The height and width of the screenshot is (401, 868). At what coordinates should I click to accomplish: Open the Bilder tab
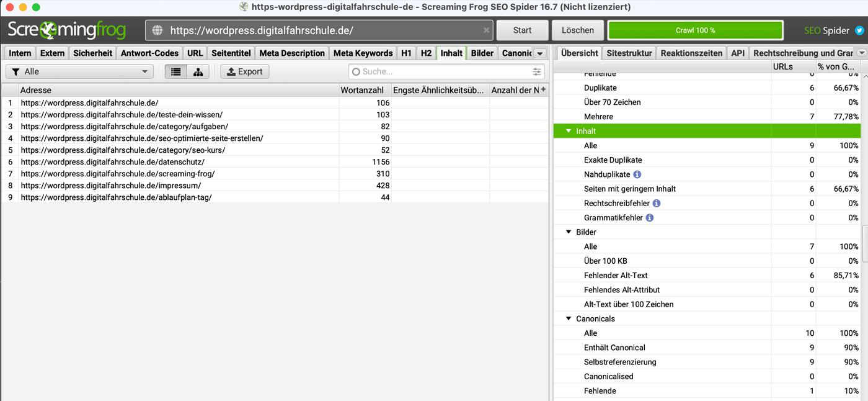pyautogui.click(x=482, y=53)
